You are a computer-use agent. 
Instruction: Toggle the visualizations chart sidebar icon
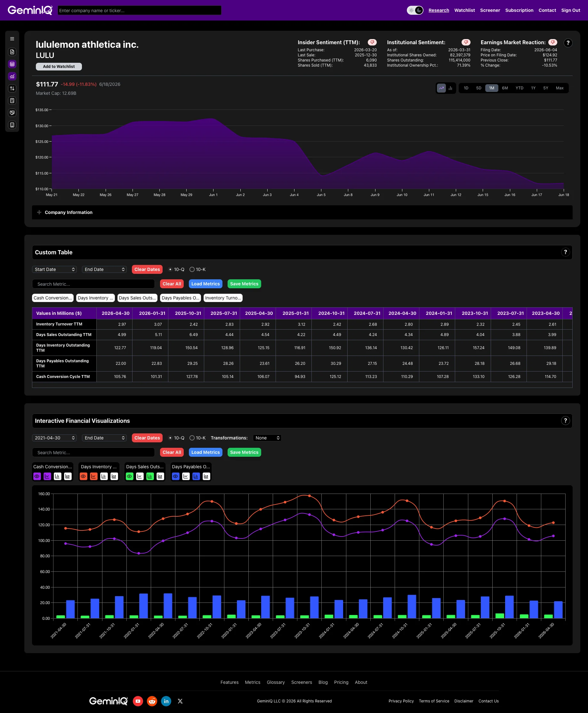coord(12,76)
